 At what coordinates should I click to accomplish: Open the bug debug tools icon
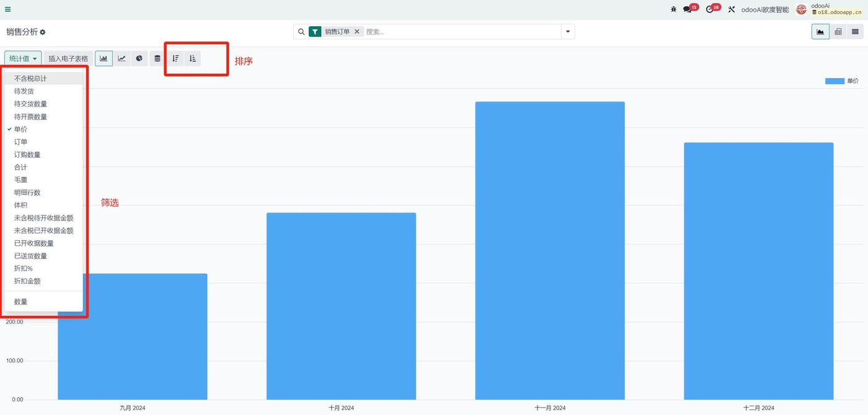(x=673, y=9)
